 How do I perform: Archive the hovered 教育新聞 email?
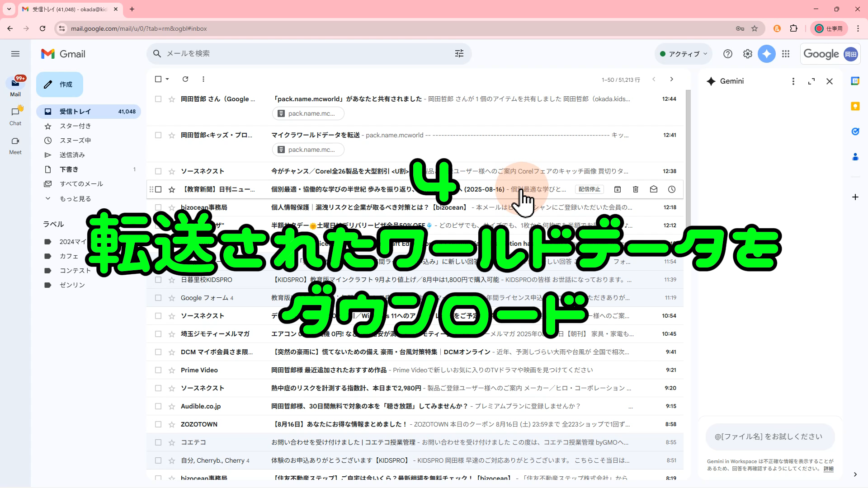click(617, 189)
